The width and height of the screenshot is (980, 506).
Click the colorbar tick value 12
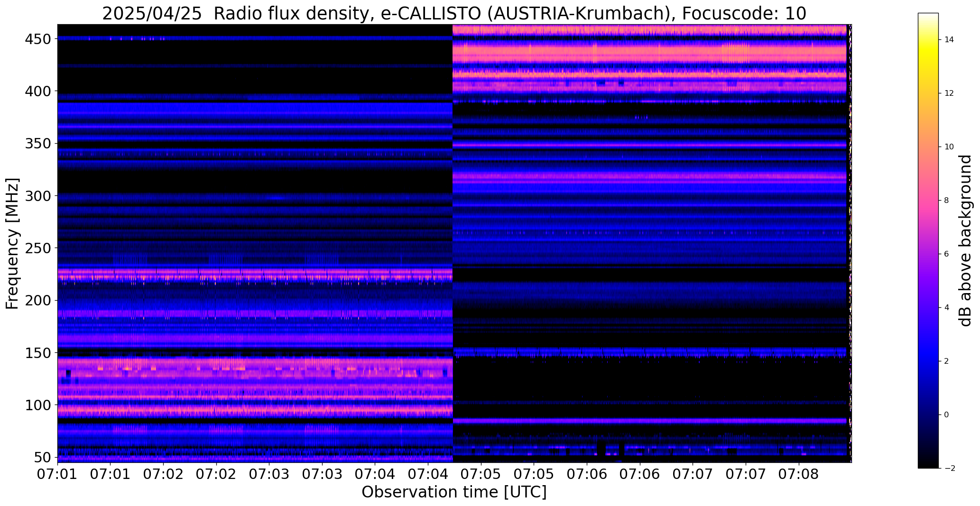point(949,93)
